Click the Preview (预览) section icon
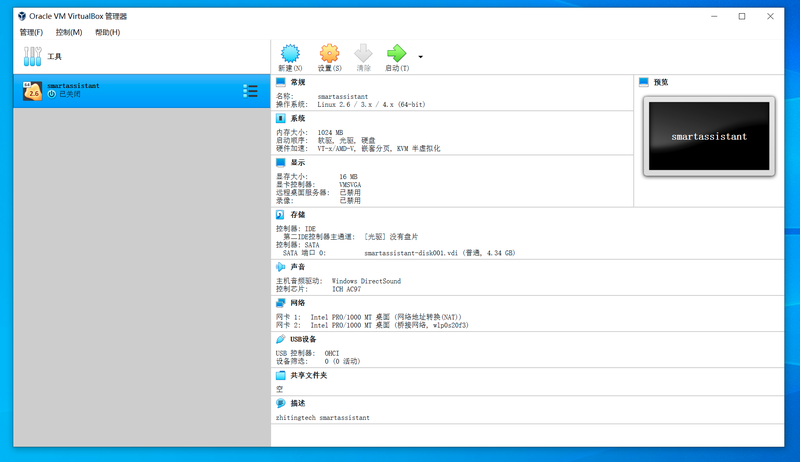The width and height of the screenshot is (800, 462). pyautogui.click(x=643, y=82)
